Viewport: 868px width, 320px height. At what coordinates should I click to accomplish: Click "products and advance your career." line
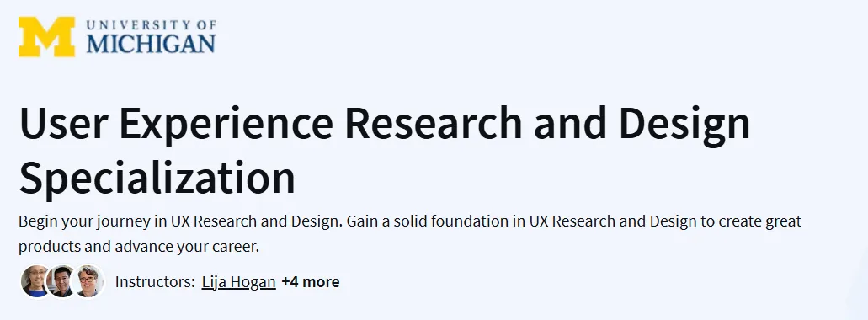tap(139, 247)
